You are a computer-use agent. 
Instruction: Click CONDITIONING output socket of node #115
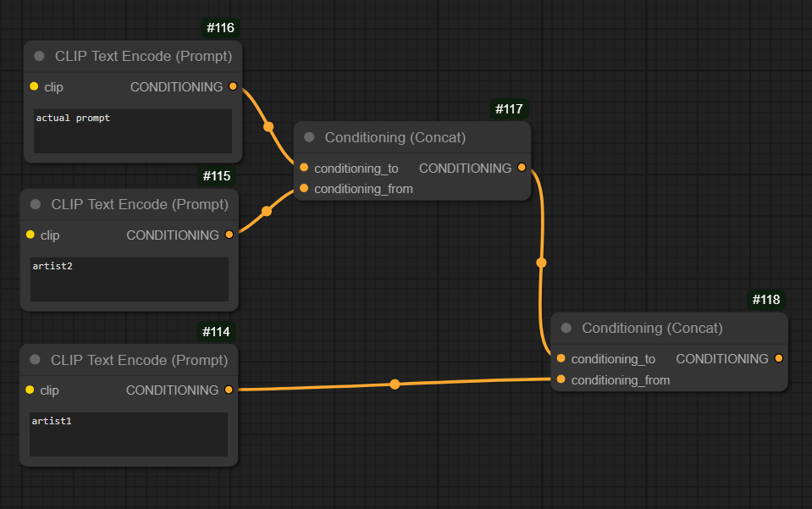[229, 235]
